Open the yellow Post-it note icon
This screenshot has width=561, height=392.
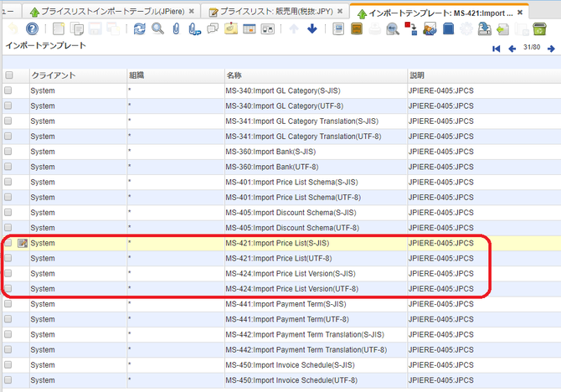(x=231, y=28)
